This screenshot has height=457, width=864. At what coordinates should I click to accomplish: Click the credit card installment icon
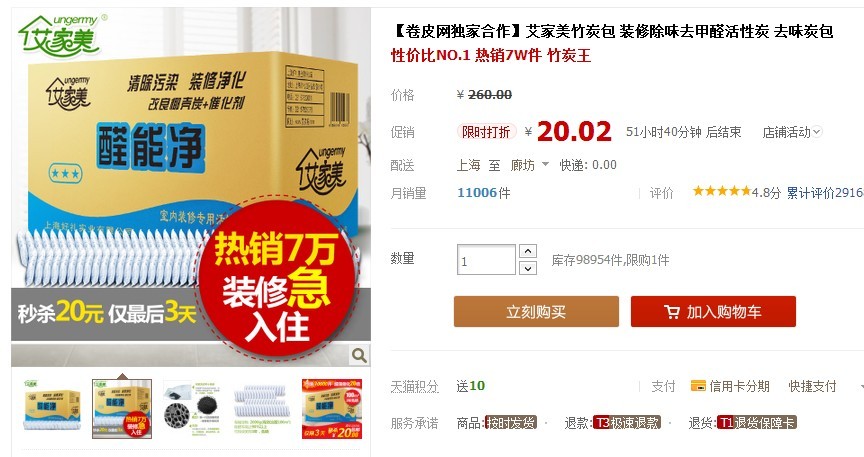(698, 386)
